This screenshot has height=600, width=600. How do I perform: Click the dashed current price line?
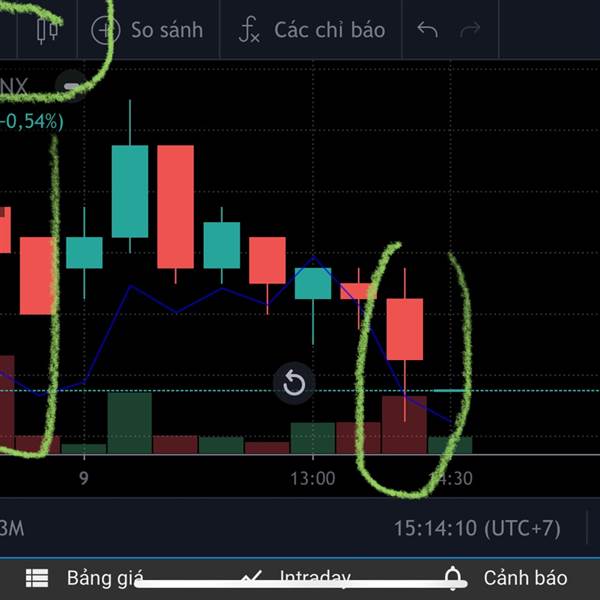pyautogui.click(x=300, y=391)
